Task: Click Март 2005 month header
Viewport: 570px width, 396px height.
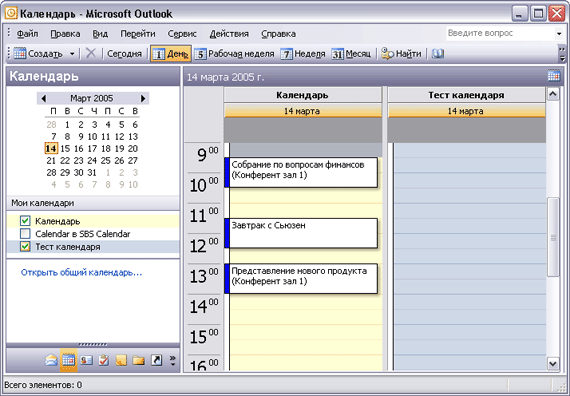Action: (92, 98)
